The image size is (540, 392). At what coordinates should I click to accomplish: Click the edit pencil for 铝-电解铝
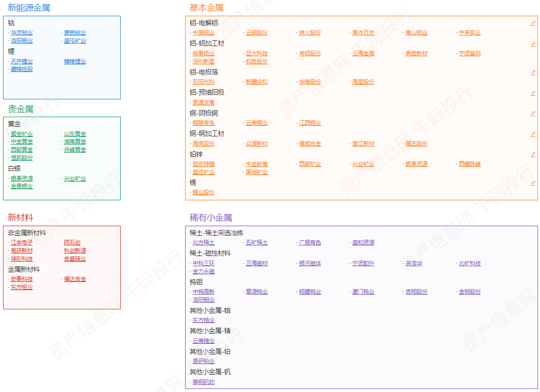(533, 23)
